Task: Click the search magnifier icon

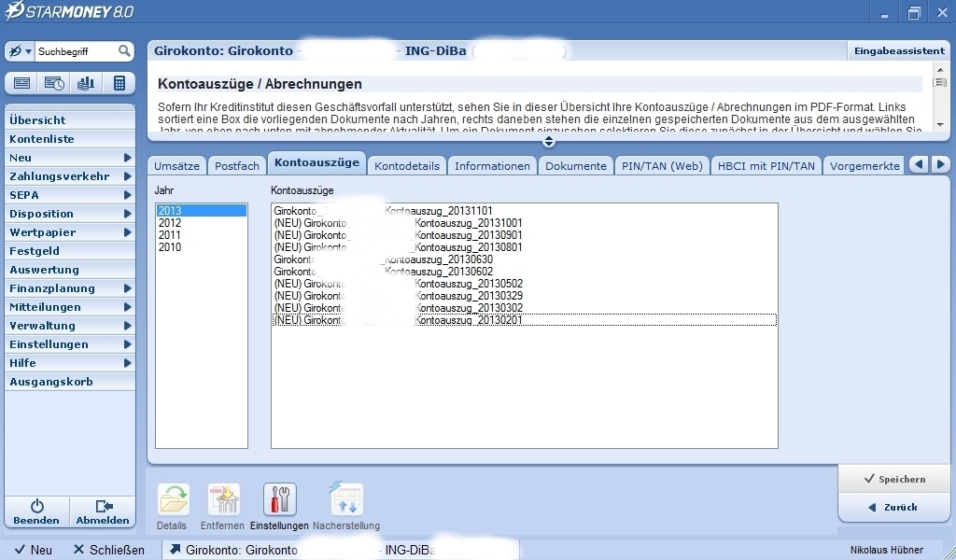Action: point(124,51)
